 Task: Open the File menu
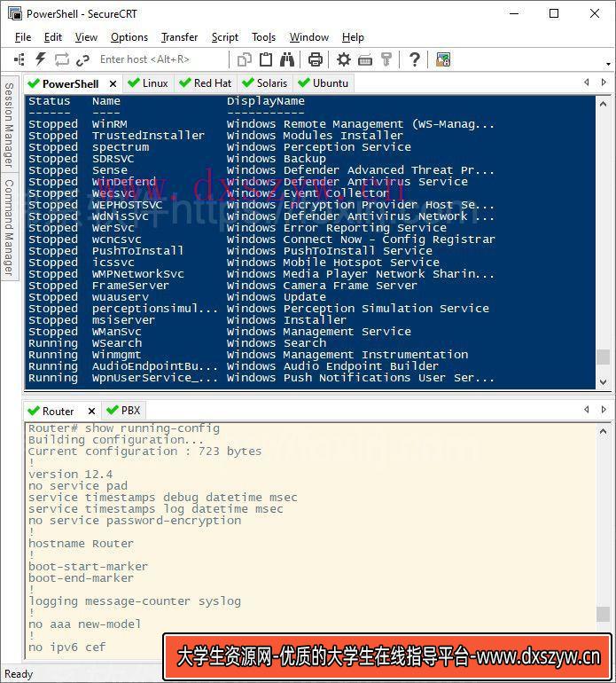coord(23,37)
